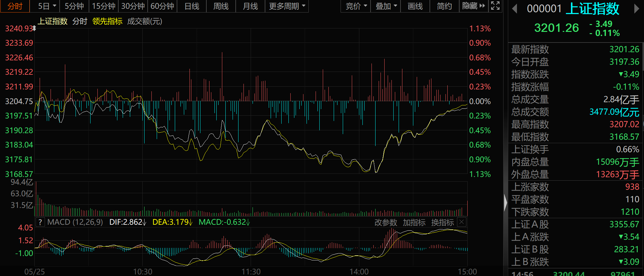Viewport: 644px width, 276px height.
Task: Hide the panel using 隐藏 button
Action: 473,6
